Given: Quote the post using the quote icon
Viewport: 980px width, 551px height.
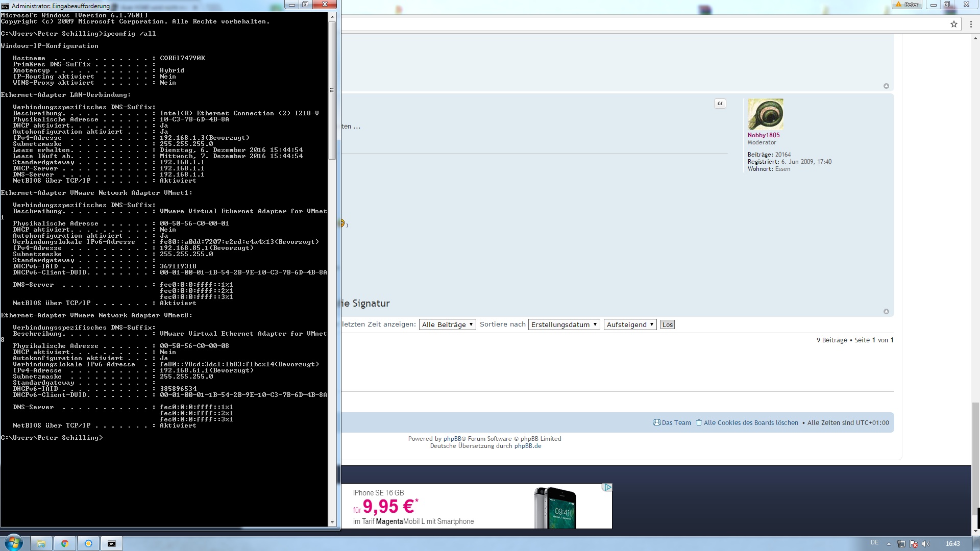Looking at the screenshot, I should pos(720,104).
